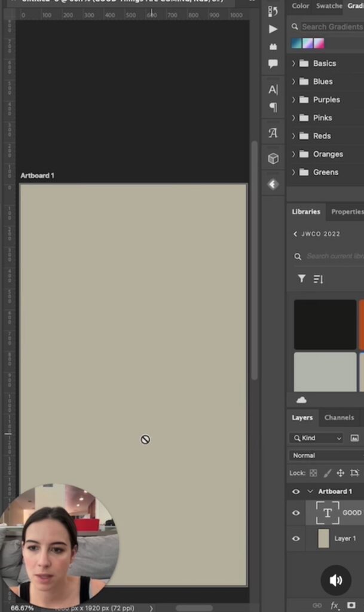Select the Artboard 1 layer name
This screenshot has height=612, width=364.
point(335,491)
